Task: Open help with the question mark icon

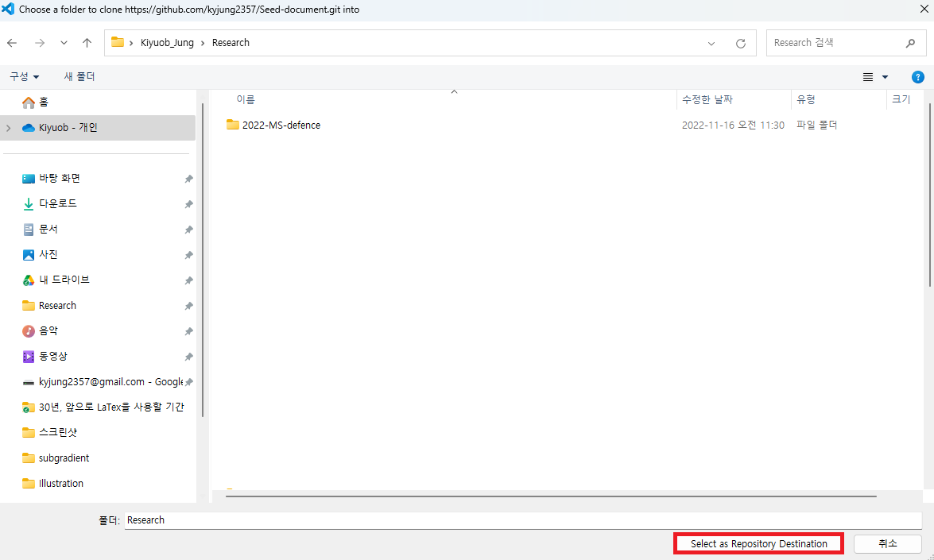Action: [918, 77]
